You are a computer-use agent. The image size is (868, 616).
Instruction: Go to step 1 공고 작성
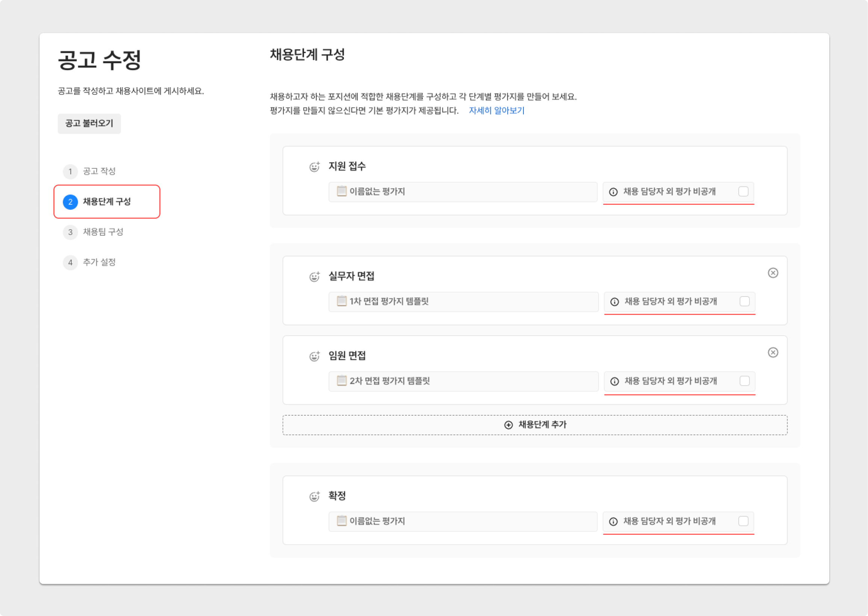coord(98,171)
